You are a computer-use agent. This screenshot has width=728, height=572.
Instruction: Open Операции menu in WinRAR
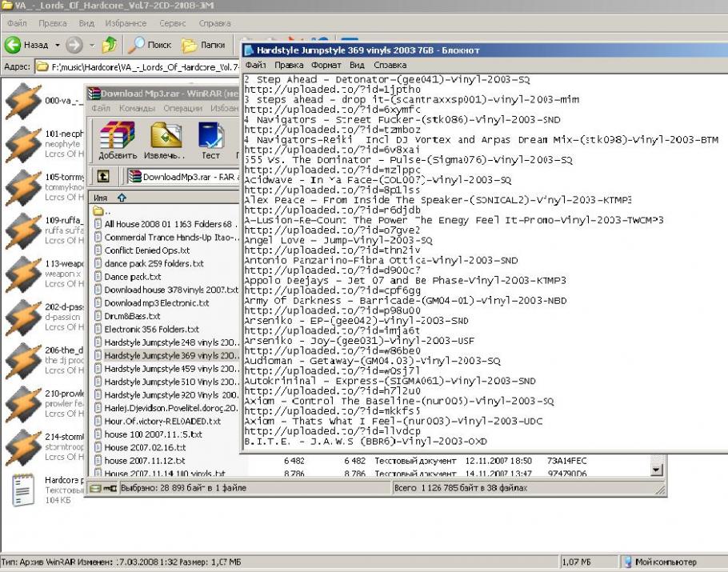[x=182, y=108]
